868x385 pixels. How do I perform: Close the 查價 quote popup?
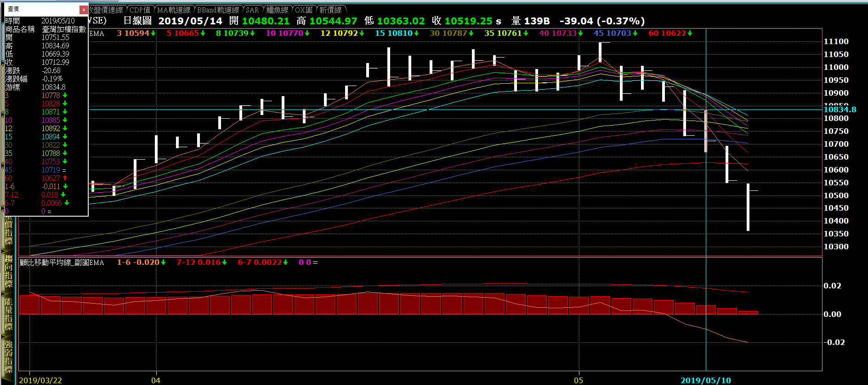click(x=83, y=9)
